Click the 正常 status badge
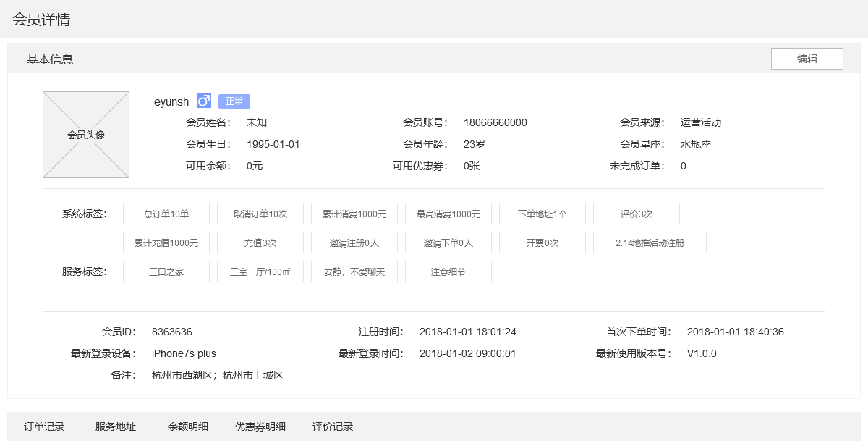The height and width of the screenshot is (441, 868). (234, 101)
